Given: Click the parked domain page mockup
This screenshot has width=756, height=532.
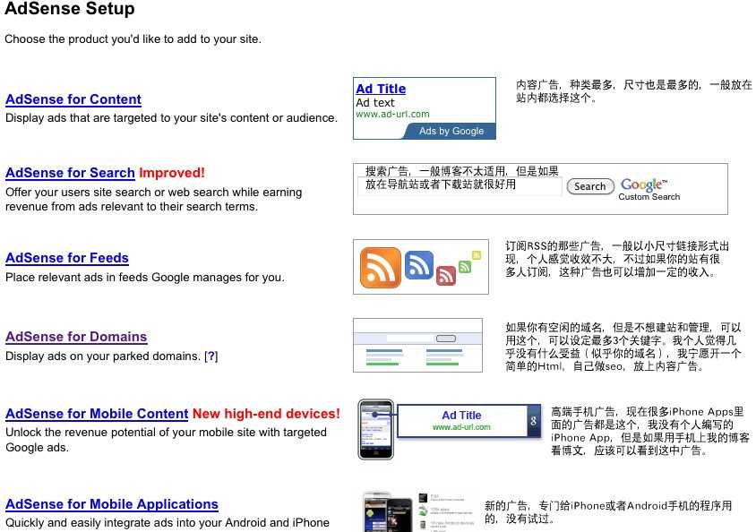Looking at the screenshot, I should click(417, 345).
